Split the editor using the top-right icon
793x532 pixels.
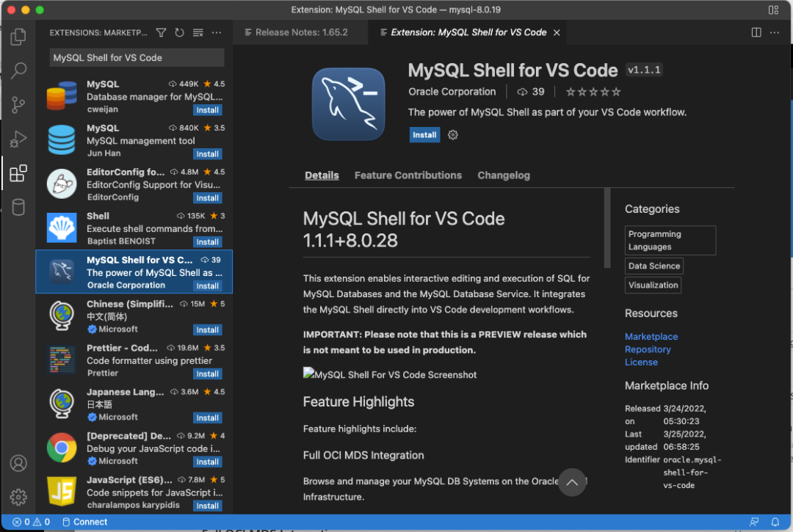[756, 32]
